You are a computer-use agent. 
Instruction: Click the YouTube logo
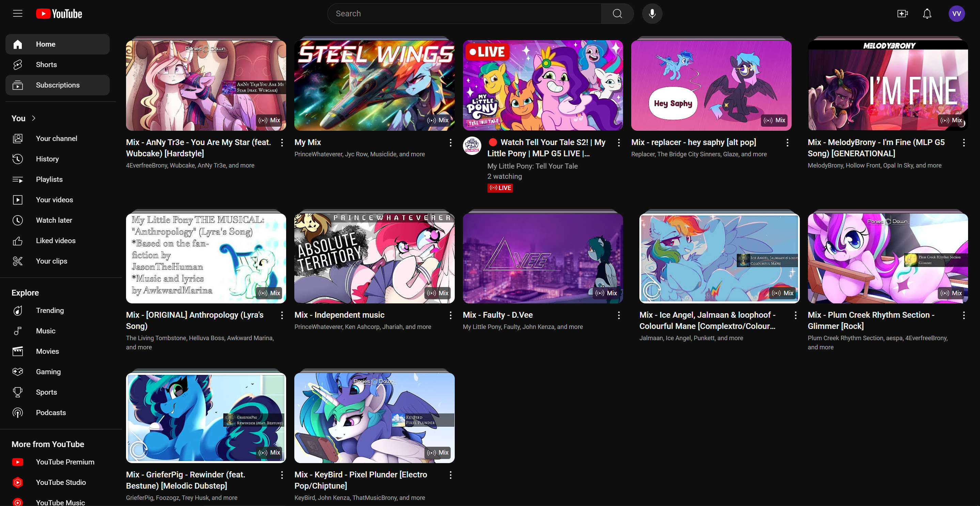click(x=59, y=14)
